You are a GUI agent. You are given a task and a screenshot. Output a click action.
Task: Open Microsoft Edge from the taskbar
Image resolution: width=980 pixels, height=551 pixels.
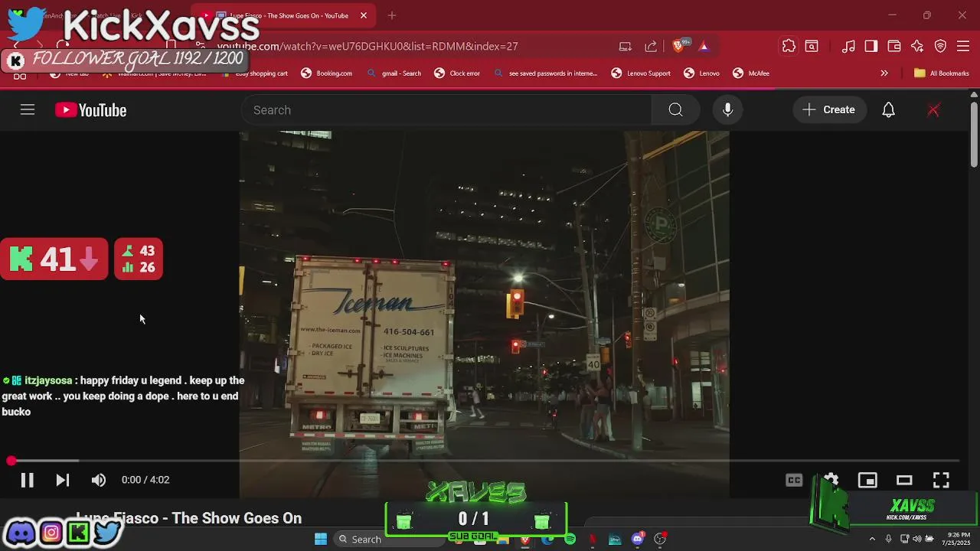pyautogui.click(x=547, y=539)
